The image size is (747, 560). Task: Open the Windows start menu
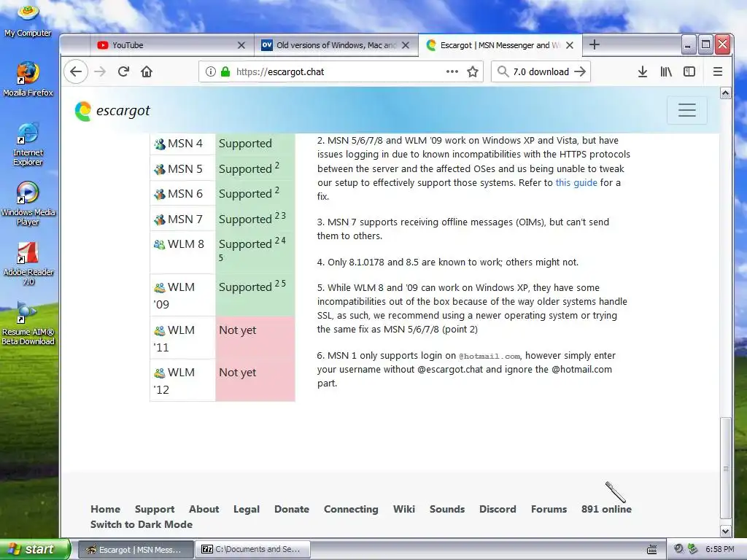(34, 550)
